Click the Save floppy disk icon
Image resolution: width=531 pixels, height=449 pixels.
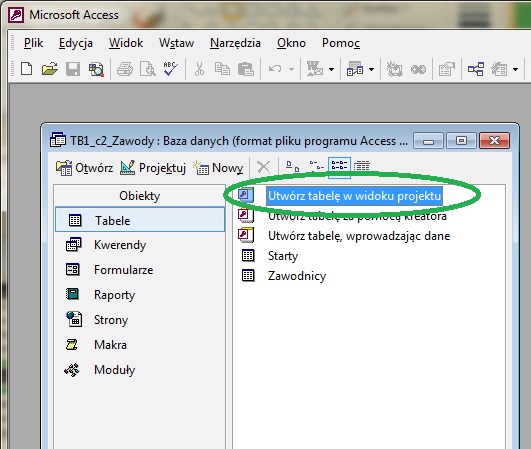[73, 69]
